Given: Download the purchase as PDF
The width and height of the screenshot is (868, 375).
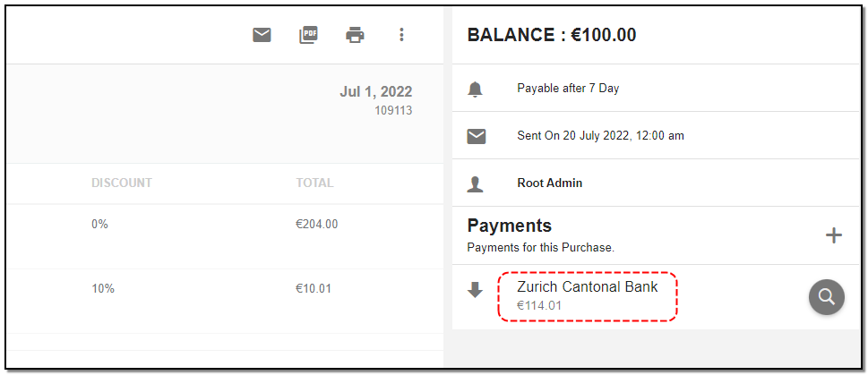Looking at the screenshot, I should (x=308, y=35).
